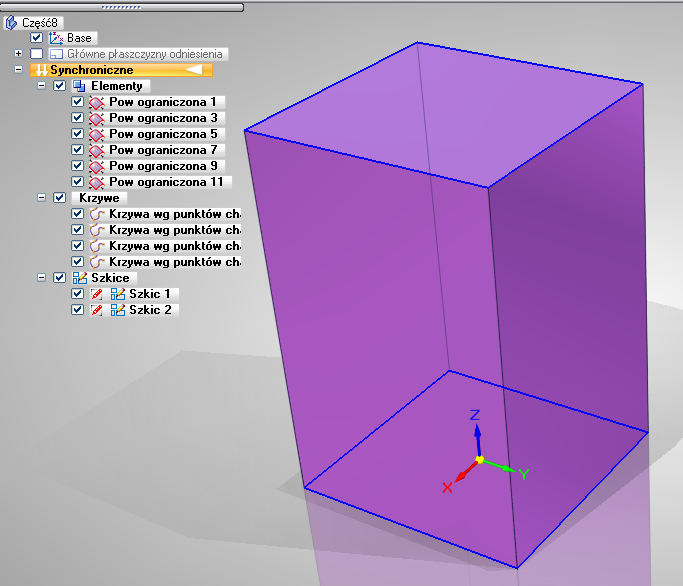Click the Synchroniczne mode icon

click(41, 70)
